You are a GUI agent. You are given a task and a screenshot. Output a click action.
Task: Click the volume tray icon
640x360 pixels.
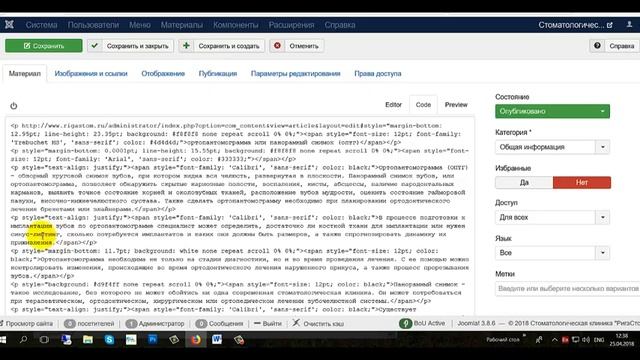point(586,340)
